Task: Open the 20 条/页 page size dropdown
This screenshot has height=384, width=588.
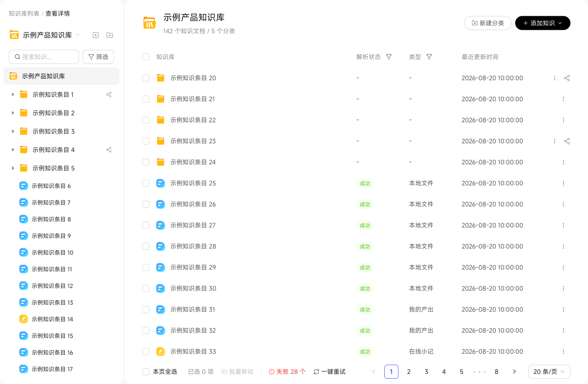Action: pos(549,372)
